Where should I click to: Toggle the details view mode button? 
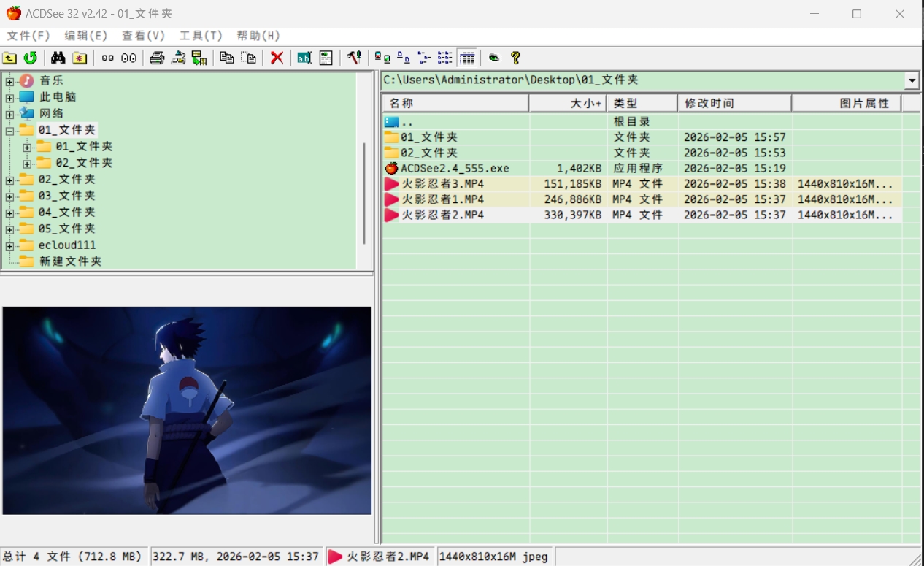(467, 58)
